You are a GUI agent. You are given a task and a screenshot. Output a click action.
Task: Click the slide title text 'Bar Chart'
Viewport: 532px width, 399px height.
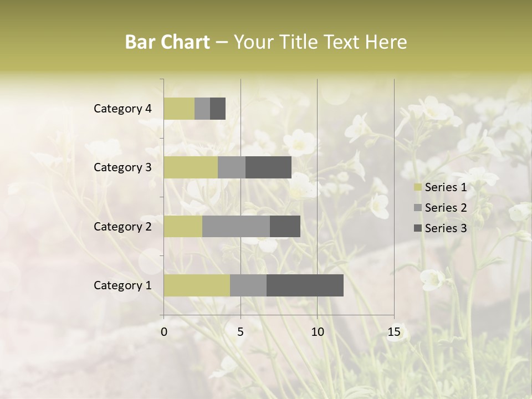click(167, 42)
